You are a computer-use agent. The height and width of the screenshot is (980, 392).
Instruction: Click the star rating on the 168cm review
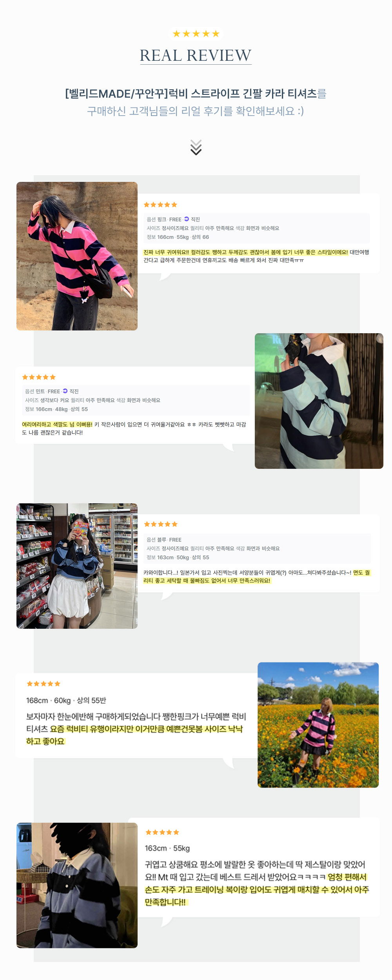pos(44,684)
